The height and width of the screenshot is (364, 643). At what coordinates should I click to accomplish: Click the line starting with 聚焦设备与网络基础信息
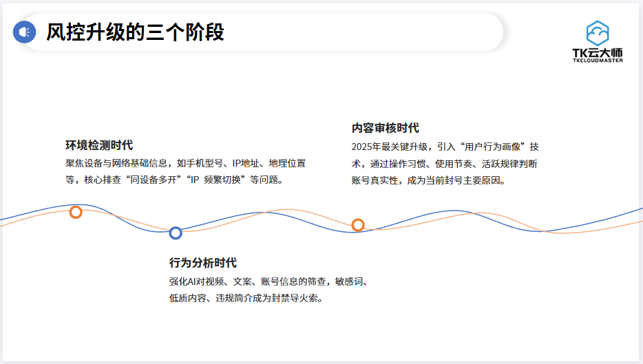click(x=185, y=163)
